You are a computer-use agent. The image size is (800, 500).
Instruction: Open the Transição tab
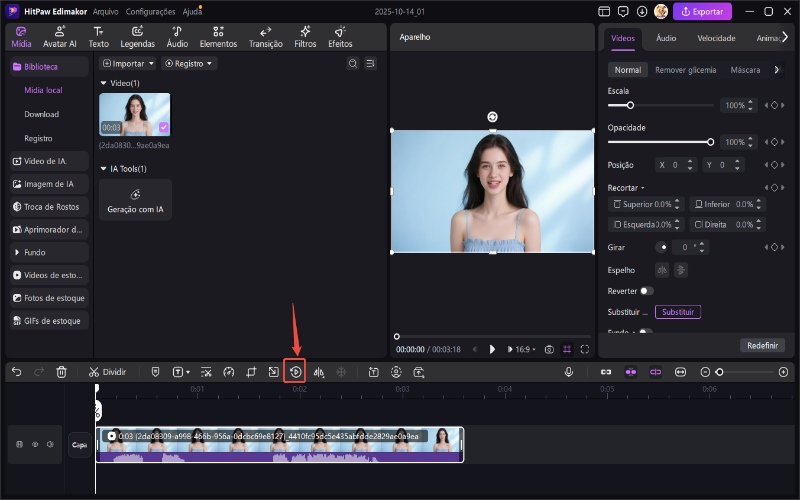click(265, 37)
